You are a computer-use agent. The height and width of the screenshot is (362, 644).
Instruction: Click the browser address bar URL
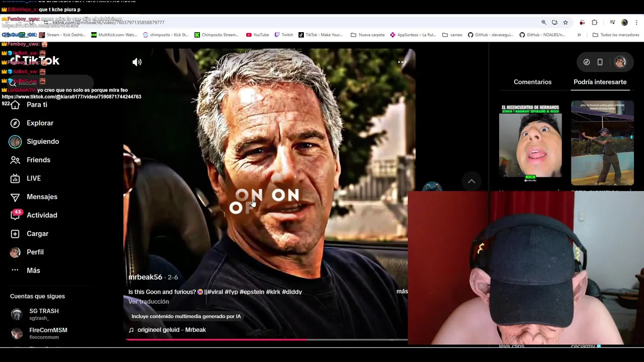click(x=108, y=23)
